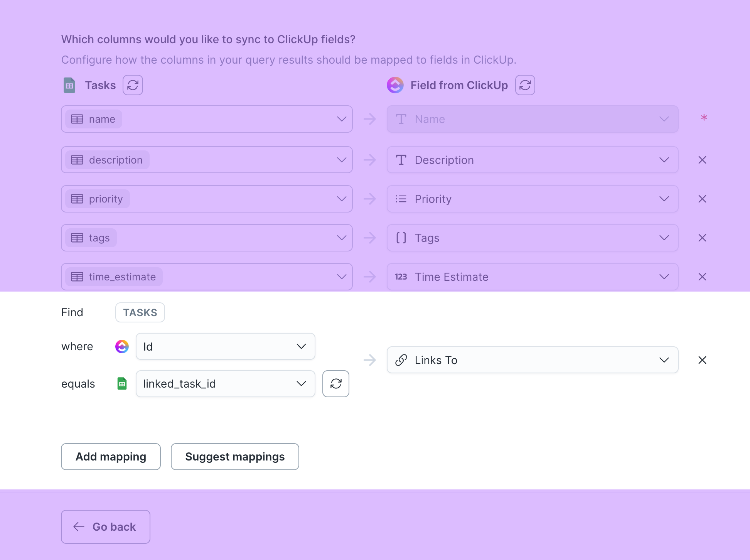Click the ClickUp logo beside Field header
The width and height of the screenshot is (750, 560).
(x=395, y=85)
